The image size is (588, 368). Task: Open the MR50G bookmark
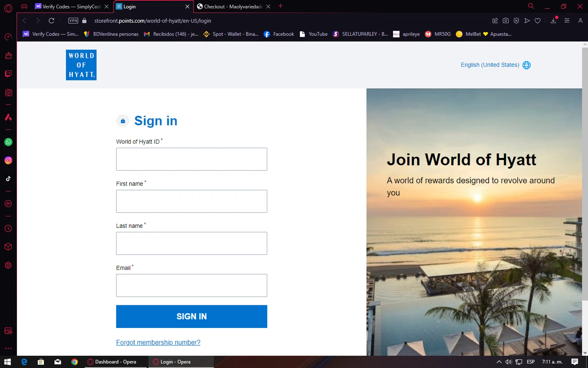(438, 34)
